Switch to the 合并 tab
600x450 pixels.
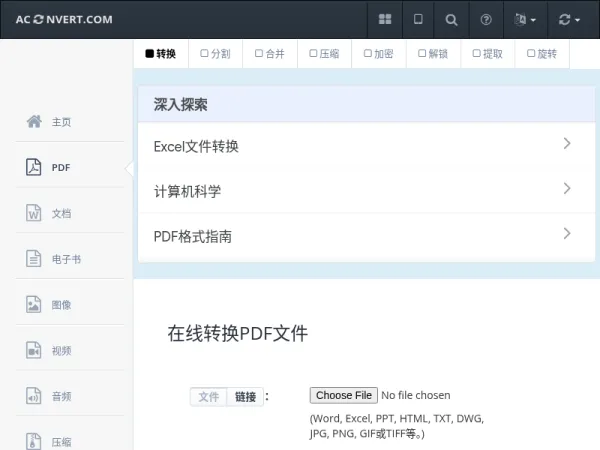point(270,54)
